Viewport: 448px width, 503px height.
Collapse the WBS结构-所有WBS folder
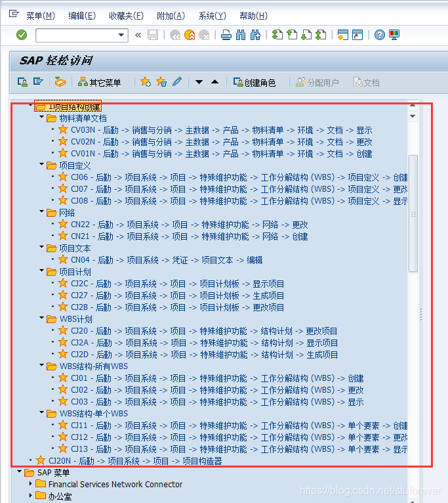pos(42,365)
